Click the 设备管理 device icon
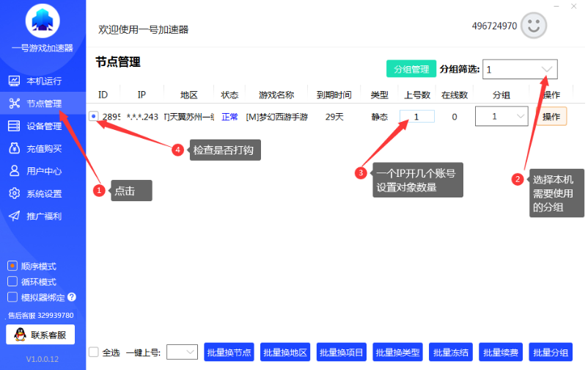Viewport: 588px width, 370px height. [14, 126]
